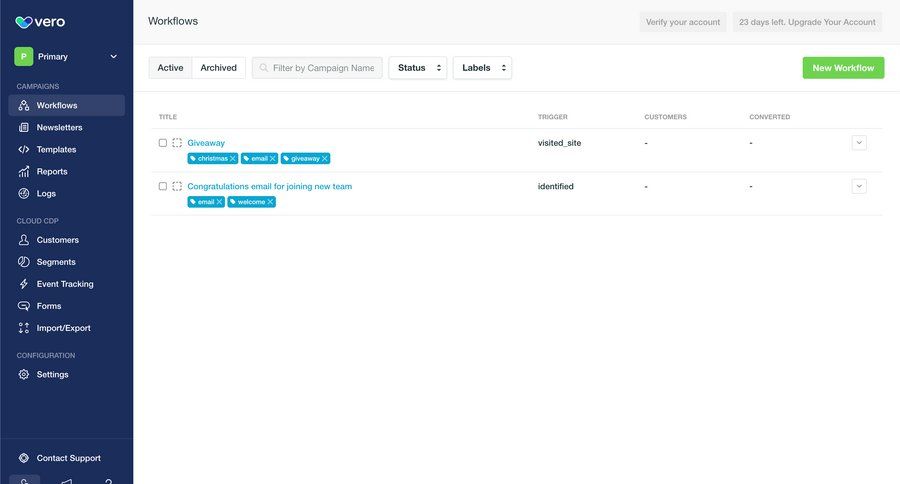The width and height of the screenshot is (900, 484).
Task: Click Verify your account
Action: click(x=682, y=22)
